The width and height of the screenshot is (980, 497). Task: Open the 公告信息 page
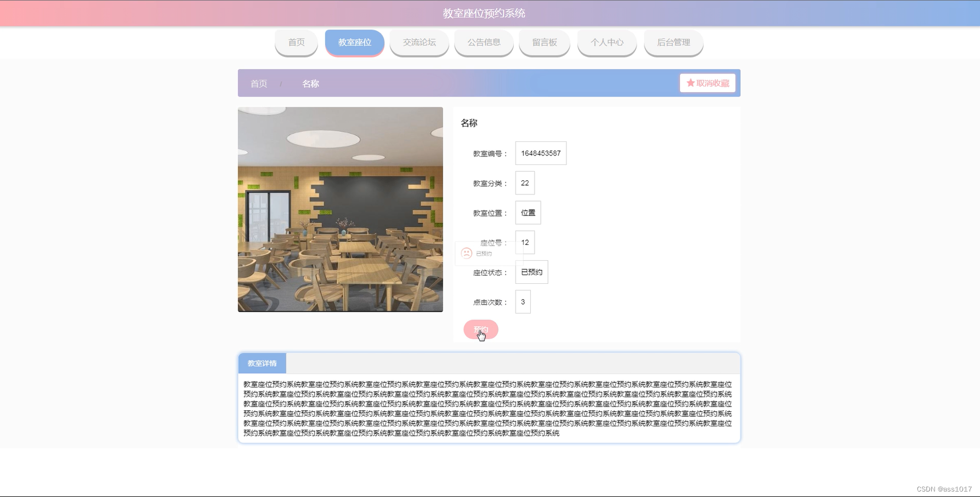(484, 42)
